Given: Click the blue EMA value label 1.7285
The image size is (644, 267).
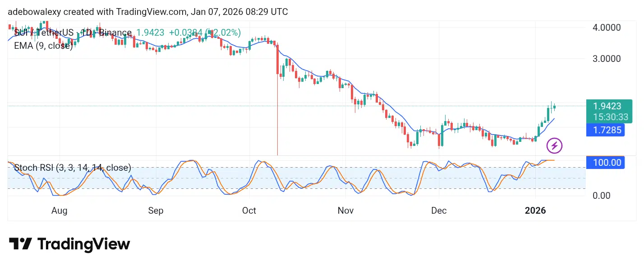Looking at the screenshot, I should click(607, 131).
